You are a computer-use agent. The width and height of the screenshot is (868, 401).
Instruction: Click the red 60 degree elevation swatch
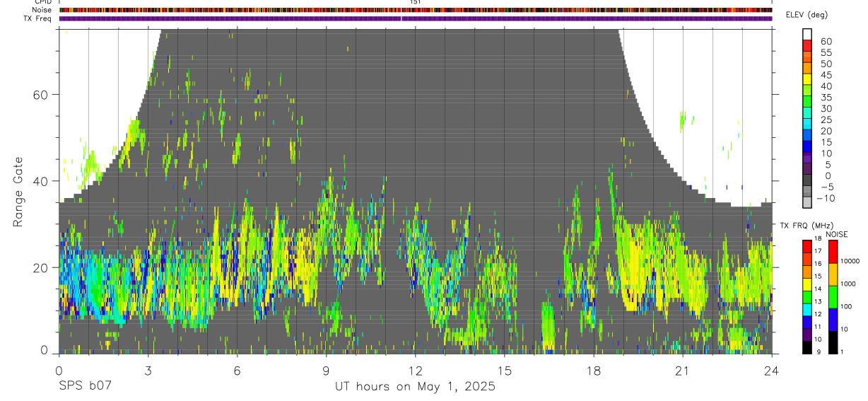[x=807, y=46]
